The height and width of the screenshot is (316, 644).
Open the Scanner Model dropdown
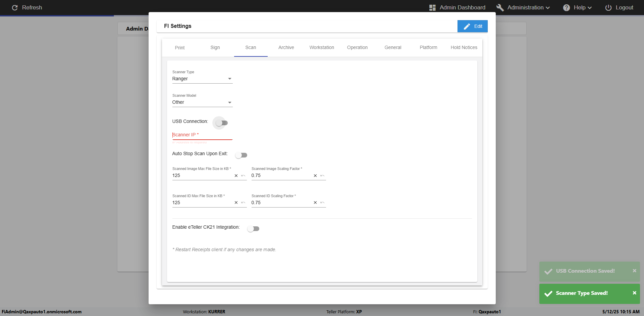tap(202, 102)
